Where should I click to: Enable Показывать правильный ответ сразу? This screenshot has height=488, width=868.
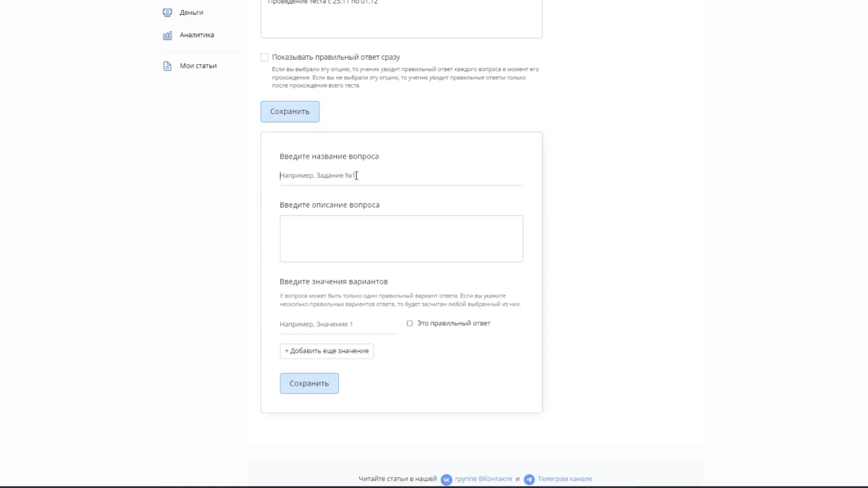(264, 57)
